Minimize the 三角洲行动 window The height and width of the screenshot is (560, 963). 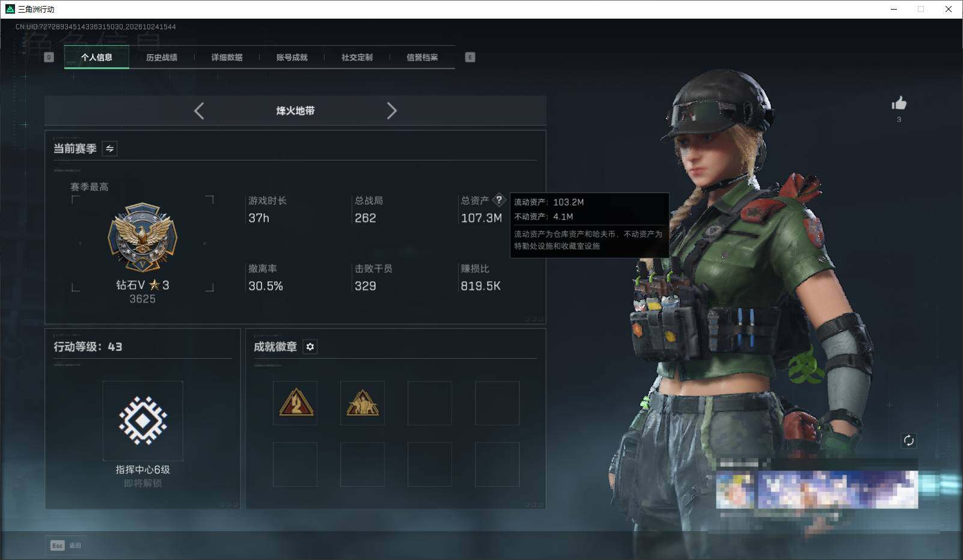pyautogui.click(x=894, y=9)
